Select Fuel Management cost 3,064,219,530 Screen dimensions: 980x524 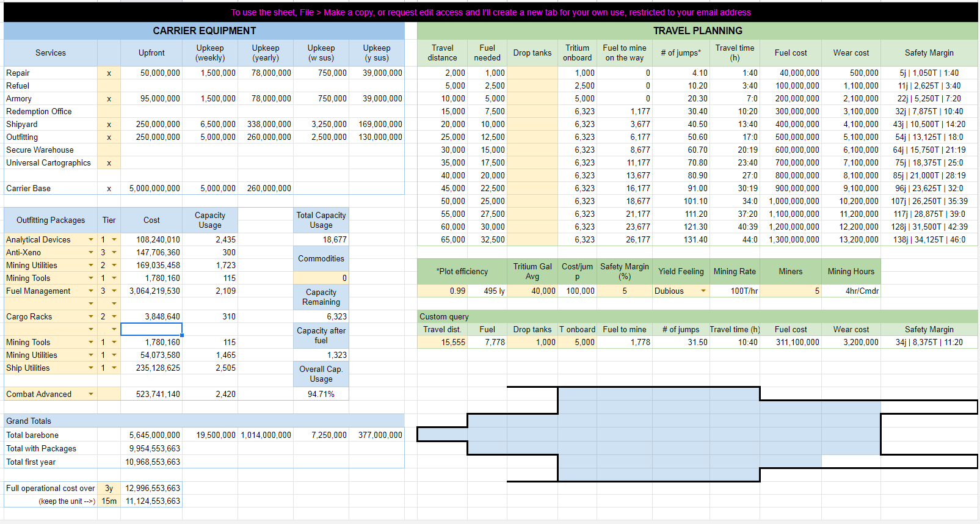pos(151,291)
